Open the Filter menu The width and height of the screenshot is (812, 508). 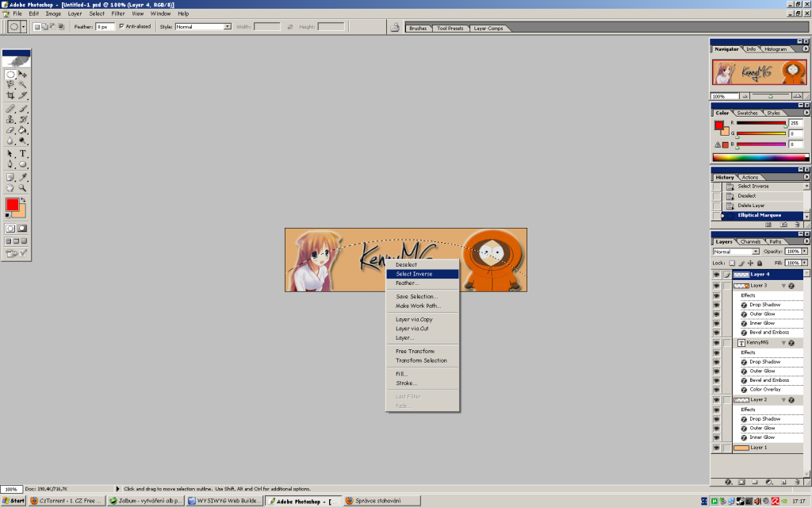118,13
